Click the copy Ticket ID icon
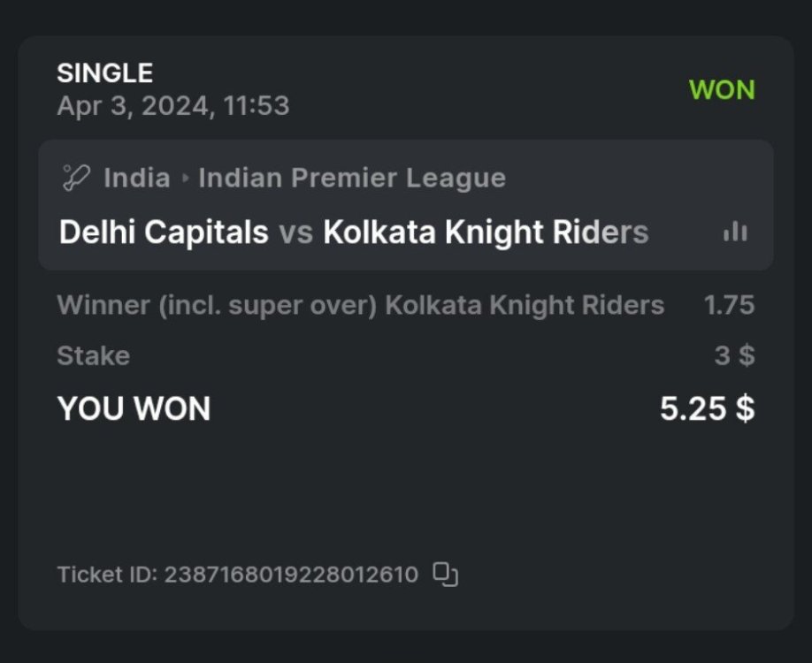This screenshot has height=663, width=812. 445,575
